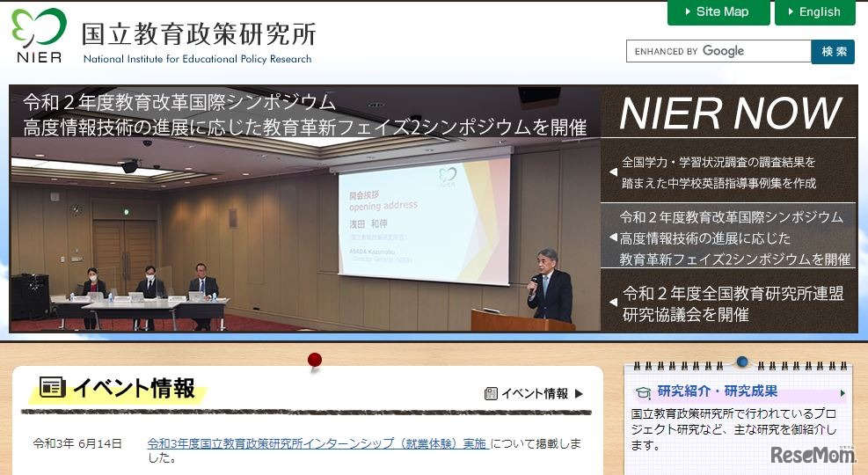Click arrow beside 高度情報技術の進展に応じた item
The width and height of the screenshot is (868, 475).
click(x=613, y=237)
